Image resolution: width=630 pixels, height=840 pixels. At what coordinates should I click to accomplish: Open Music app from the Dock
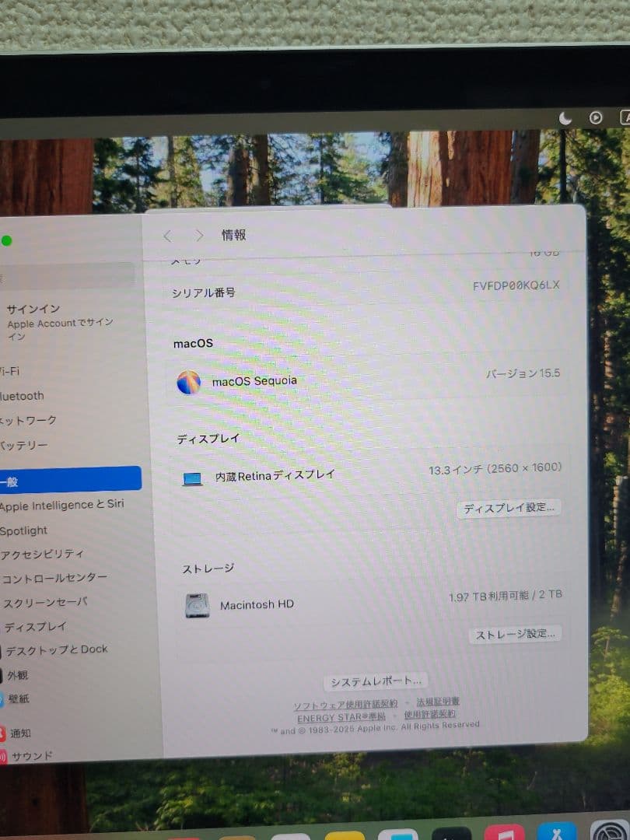504,832
